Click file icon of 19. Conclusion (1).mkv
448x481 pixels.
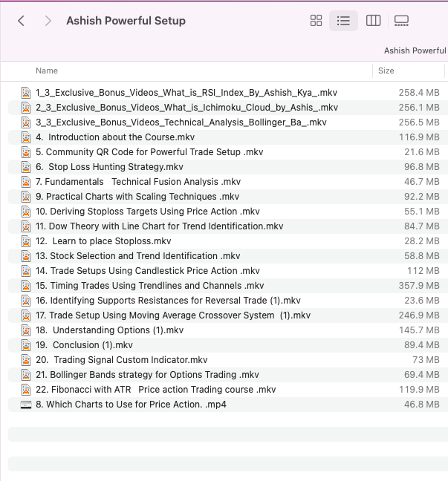[26, 345]
